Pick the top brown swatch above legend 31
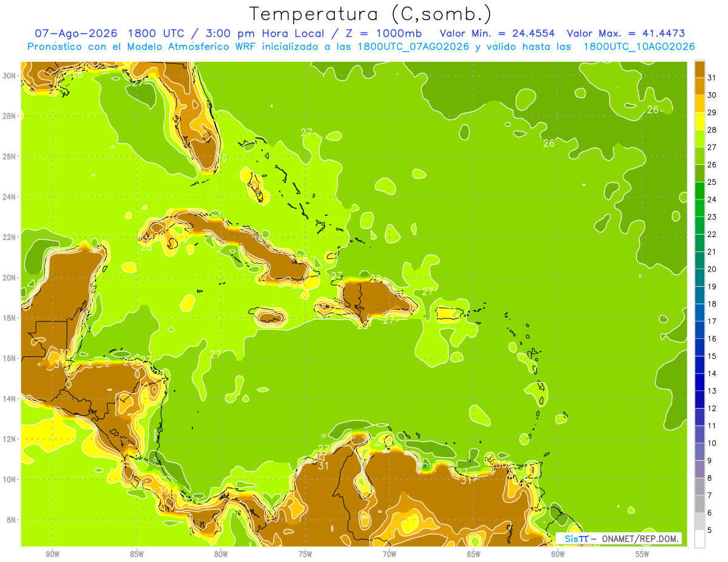The image size is (728, 562). click(x=699, y=69)
